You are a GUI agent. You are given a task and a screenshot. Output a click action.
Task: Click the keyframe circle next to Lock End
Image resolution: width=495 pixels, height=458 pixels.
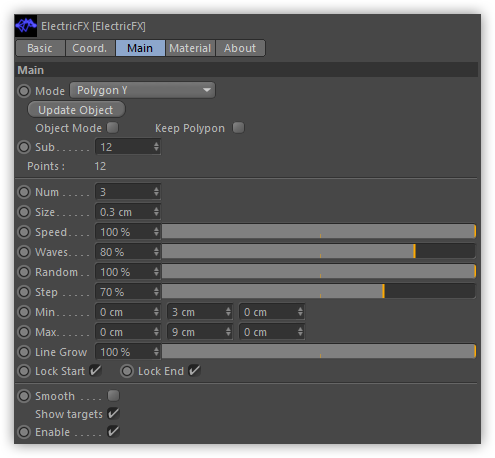tap(127, 371)
